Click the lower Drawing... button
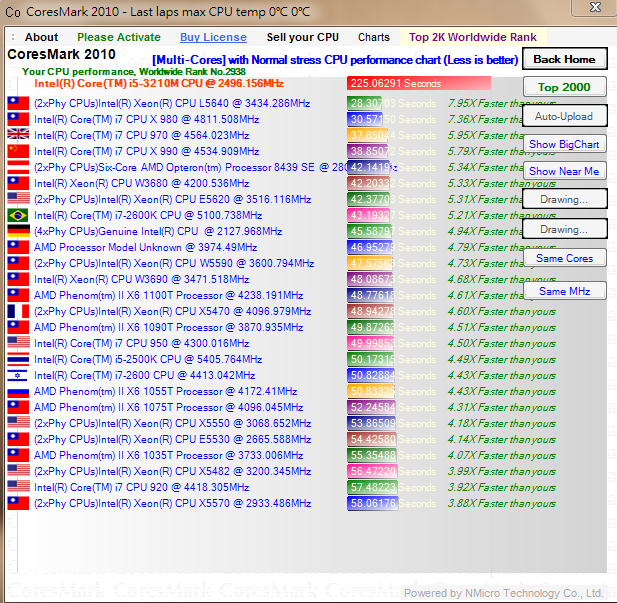Image resolution: width=617 pixels, height=603 pixels. click(x=564, y=229)
